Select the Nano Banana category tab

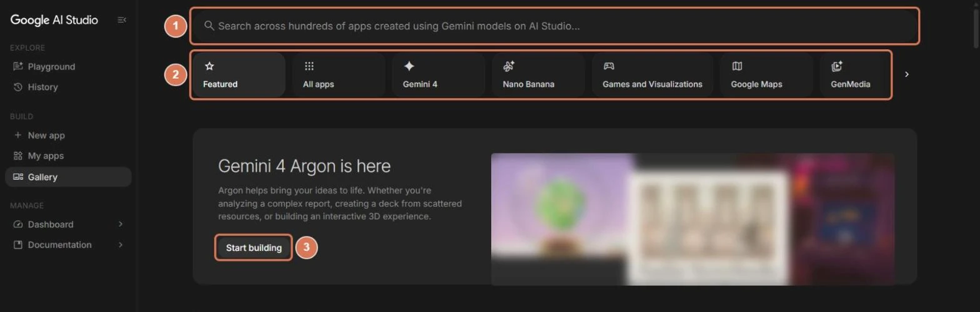tap(538, 75)
